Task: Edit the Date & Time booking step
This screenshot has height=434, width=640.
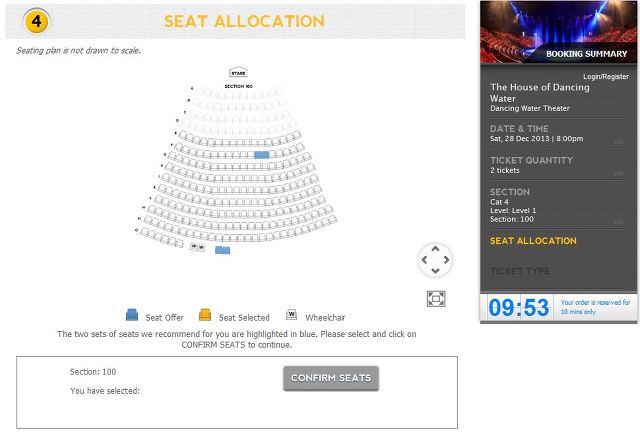Action: pos(618,141)
